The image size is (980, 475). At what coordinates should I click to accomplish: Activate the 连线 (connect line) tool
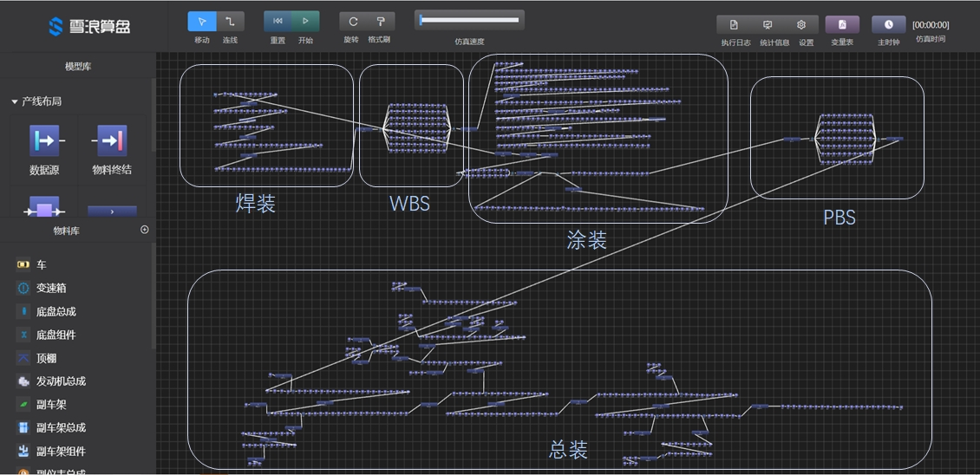[x=230, y=22]
